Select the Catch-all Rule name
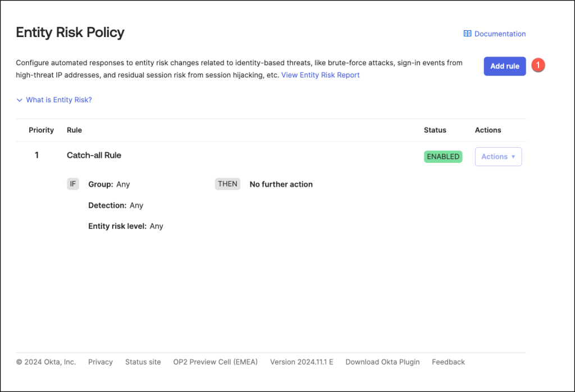Image resolution: width=575 pixels, height=392 pixels. (x=94, y=155)
